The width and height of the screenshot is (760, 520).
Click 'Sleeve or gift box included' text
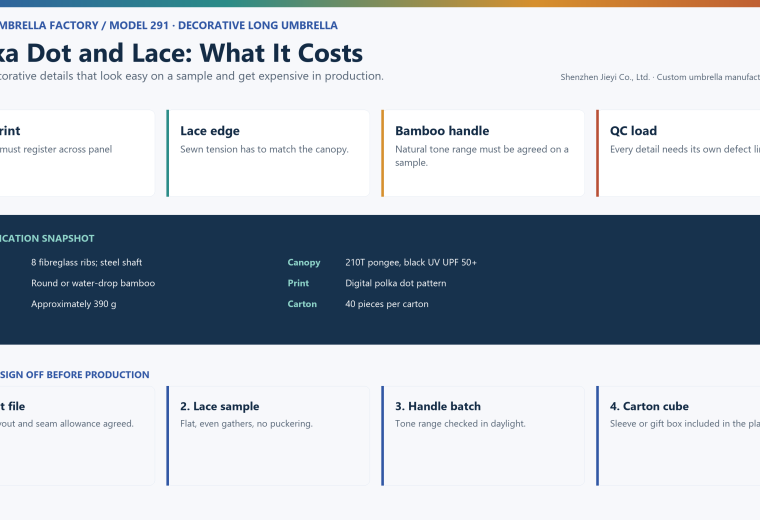click(664, 424)
